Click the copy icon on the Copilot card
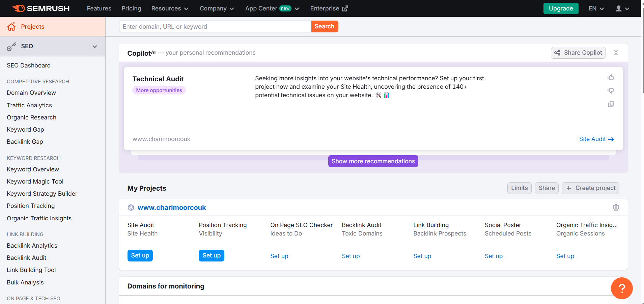 (x=611, y=104)
